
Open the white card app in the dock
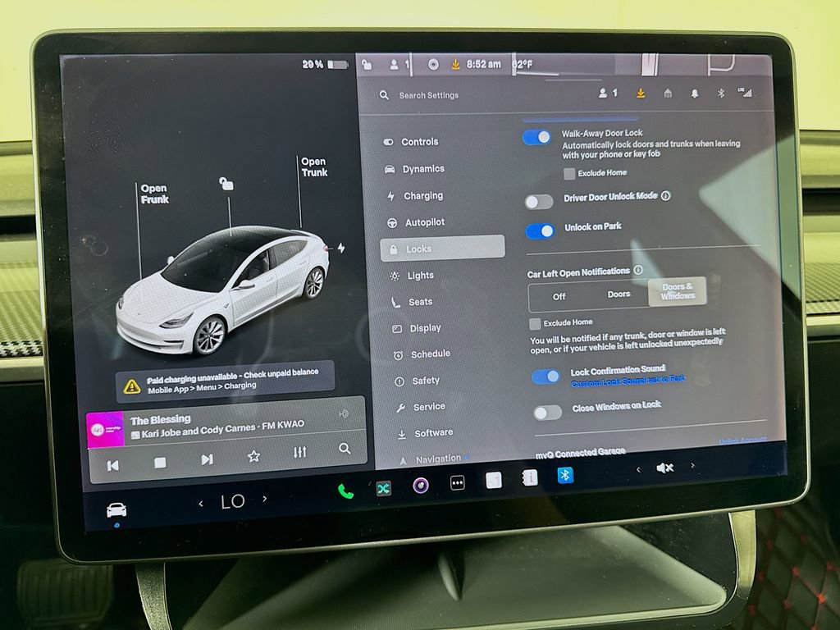[x=494, y=480]
